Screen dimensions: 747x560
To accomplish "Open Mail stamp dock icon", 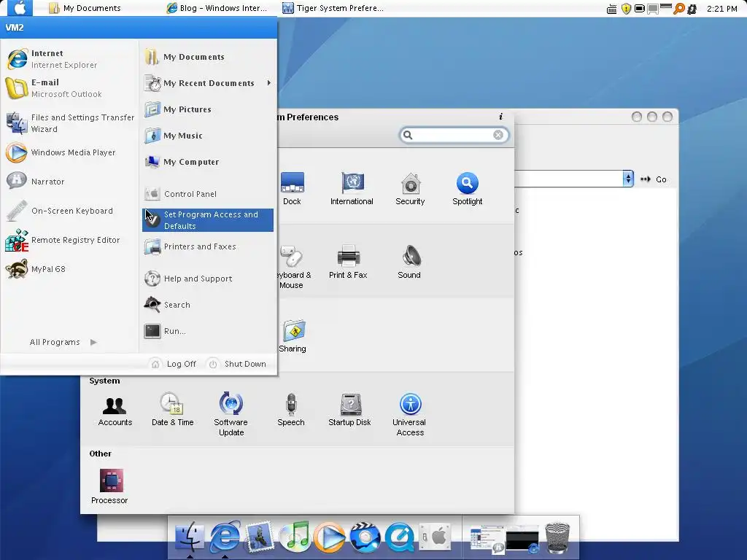I will (x=260, y=537).
